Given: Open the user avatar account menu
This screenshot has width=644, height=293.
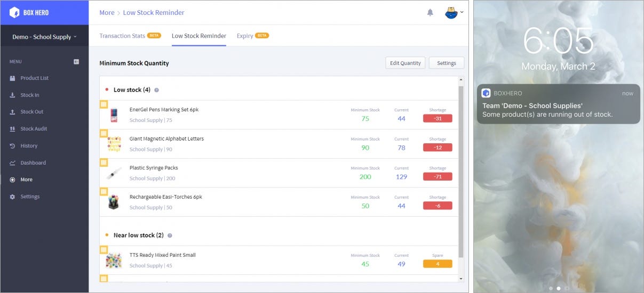Looking at the screenshot, I should point(454,12).
